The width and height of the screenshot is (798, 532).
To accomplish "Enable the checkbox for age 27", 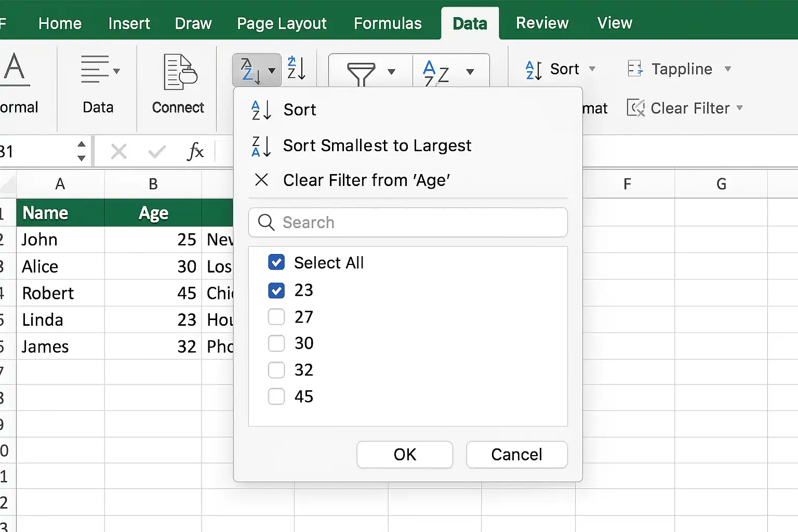I will (276, 316).
